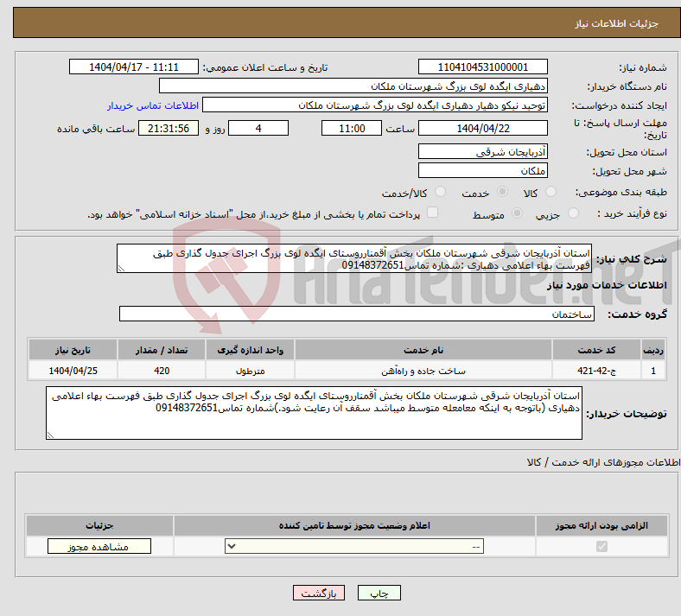Click the service group field ساختمان

357,314
